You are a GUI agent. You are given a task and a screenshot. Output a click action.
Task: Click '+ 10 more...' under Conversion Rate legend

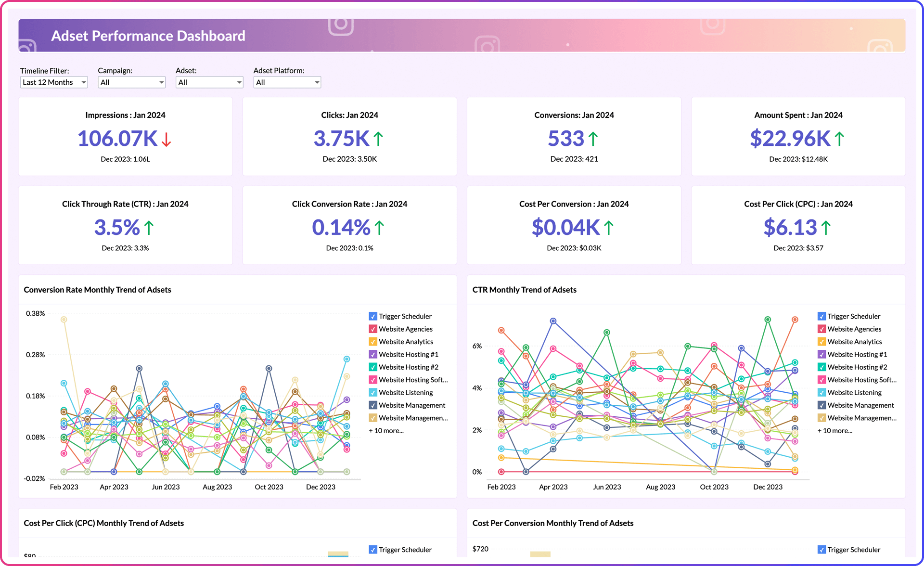pyautogui.click(x=386, y=430)
